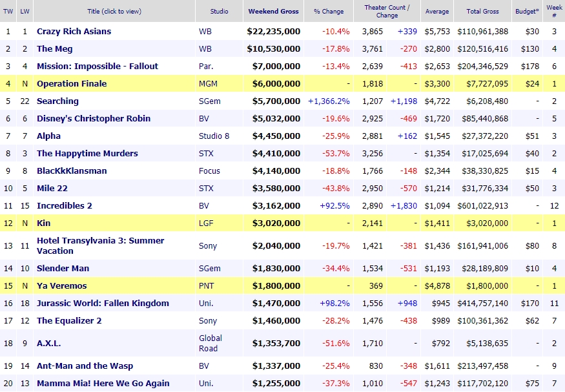Open the Mile 22 link

(52, 188)
